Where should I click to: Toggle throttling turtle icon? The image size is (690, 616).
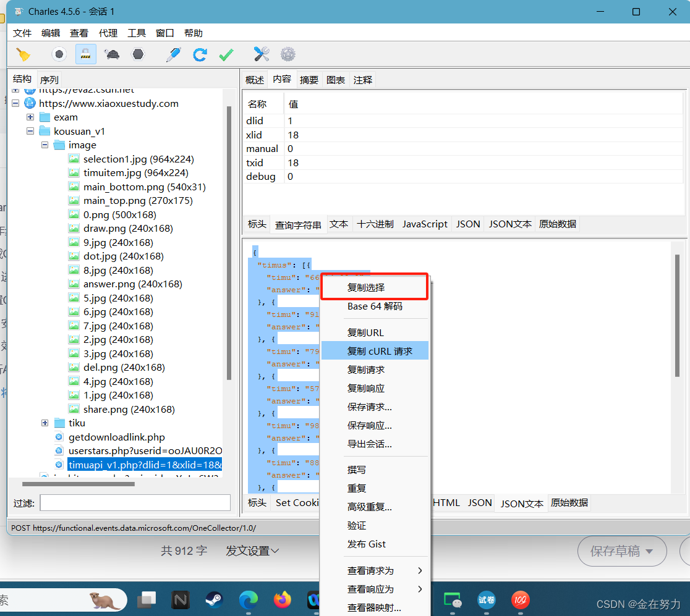tap(112, 54)
